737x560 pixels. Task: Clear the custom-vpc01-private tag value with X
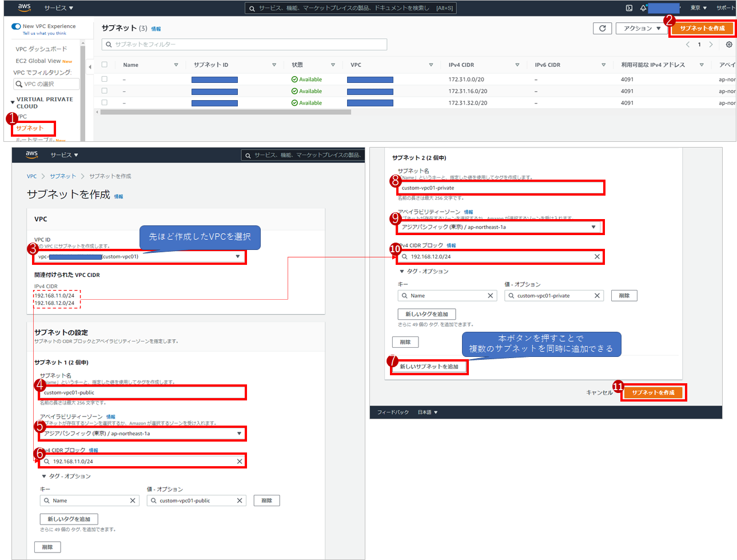597,296
